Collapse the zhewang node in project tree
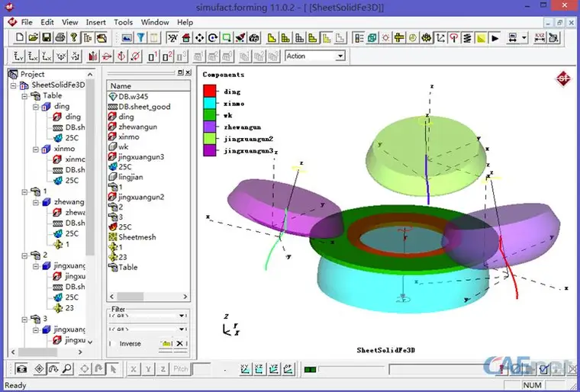580x392 pixels. (36, 203)
